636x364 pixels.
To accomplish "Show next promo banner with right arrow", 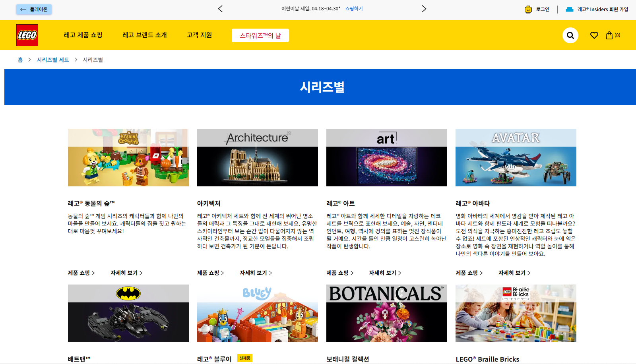I will (x=424, y=9).
